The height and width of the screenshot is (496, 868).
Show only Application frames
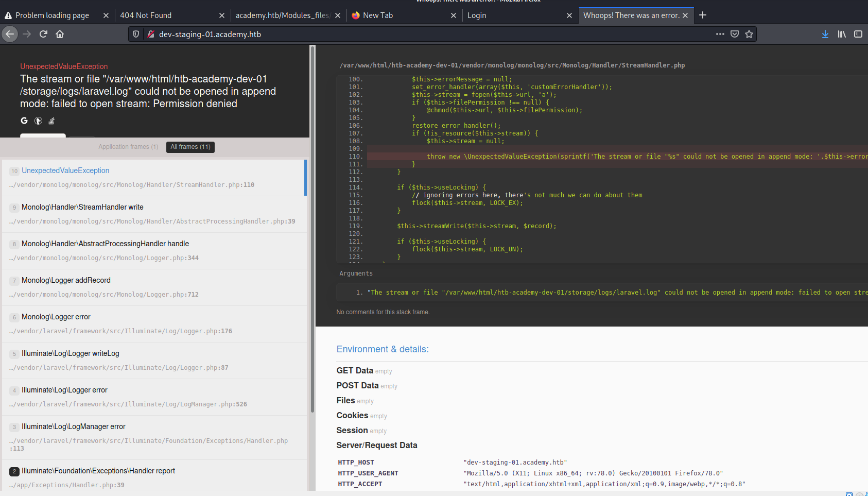[128, 147]
